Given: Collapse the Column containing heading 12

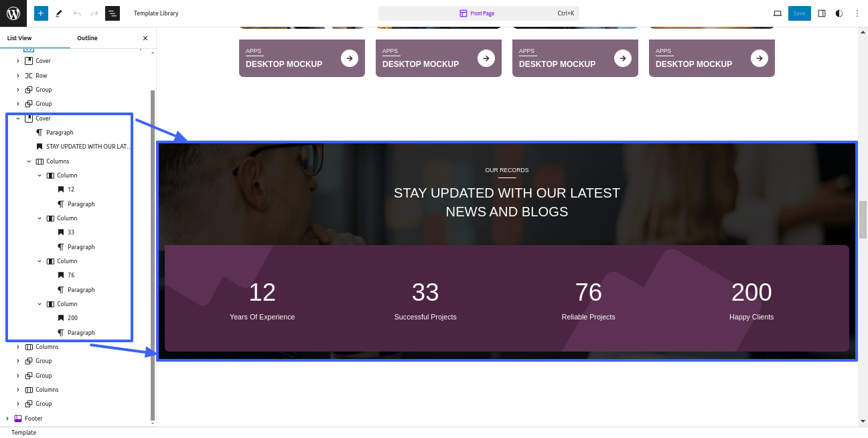Looking at the screenshot, I should click(x=40, y=175).
